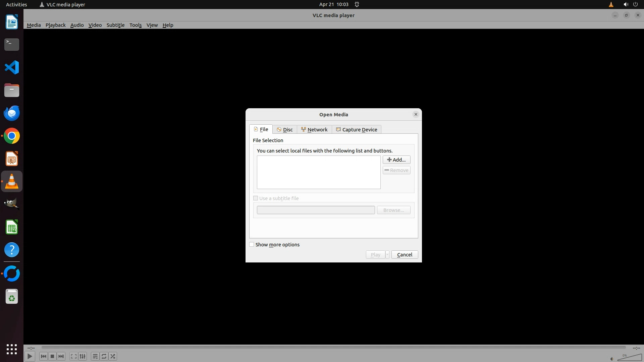
Task: Select the Capture Device tab
Action: 357,130
